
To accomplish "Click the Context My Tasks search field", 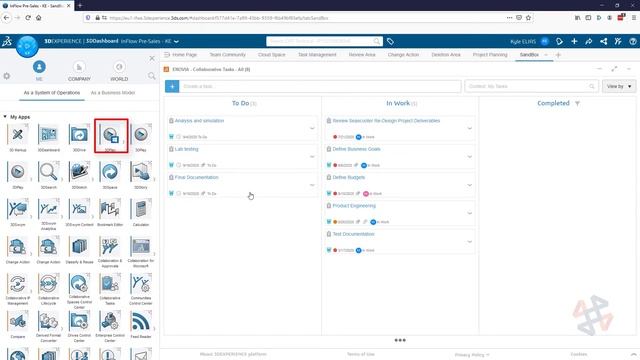I will coord(531,86).
